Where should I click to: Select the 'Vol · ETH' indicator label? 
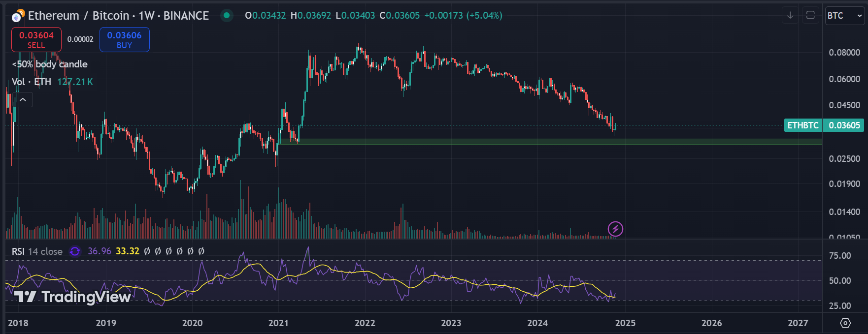(x=32, y=82)
